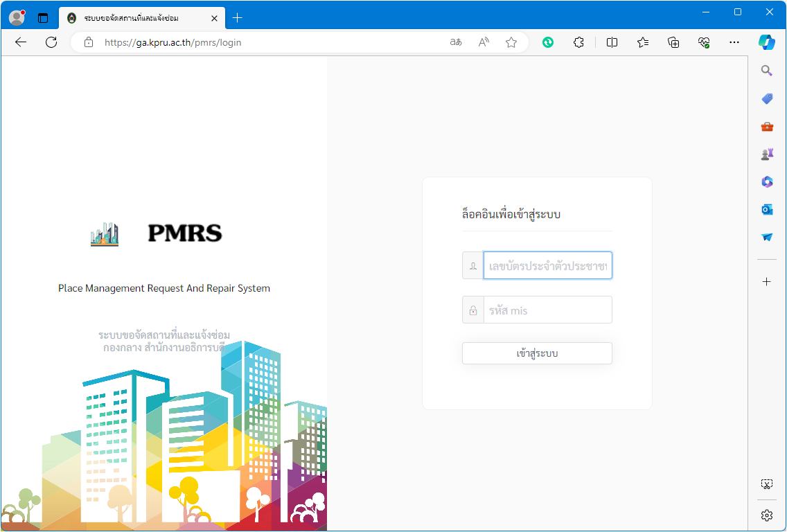Open Microsoft 365 from the sidebar
Viewport: 787px width, 532px height.
tap(766, 181)
